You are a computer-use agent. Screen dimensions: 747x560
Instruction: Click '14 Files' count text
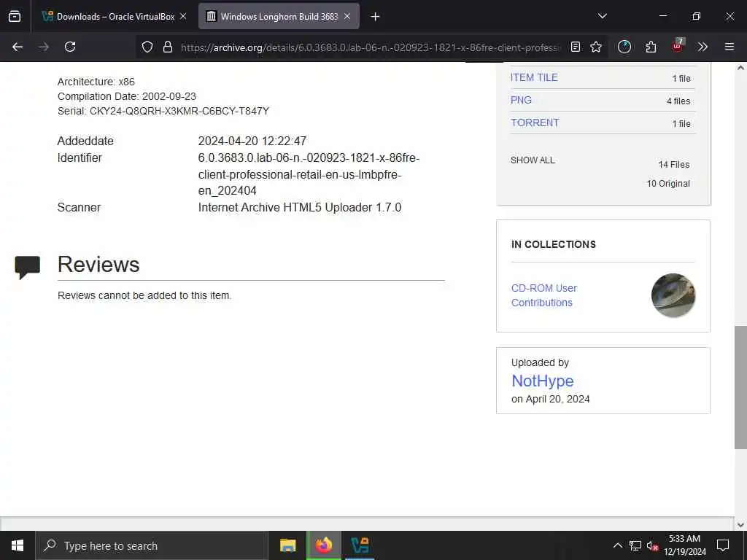click(673, 164)
